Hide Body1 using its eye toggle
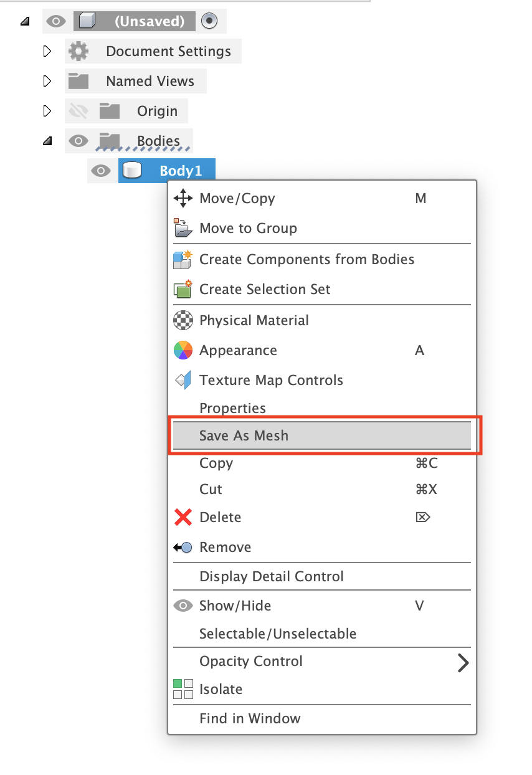Viewport: 532px width, 775px height. [101, 170]
